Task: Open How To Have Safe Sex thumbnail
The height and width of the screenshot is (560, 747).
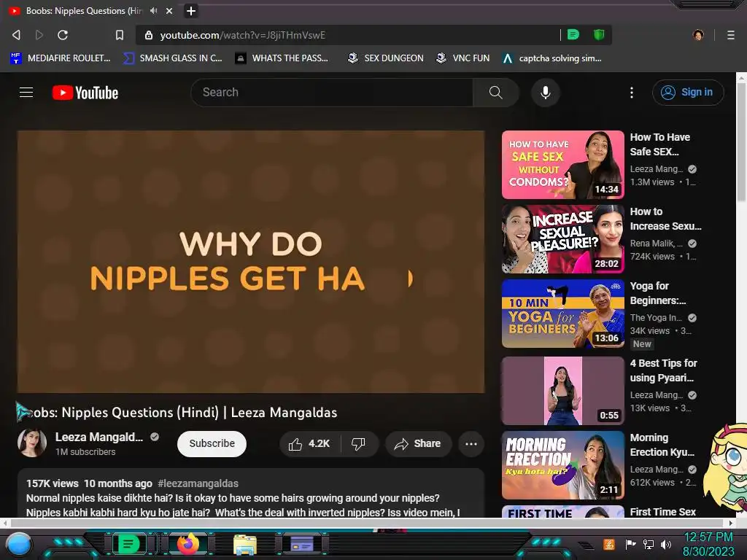Action: coord(563,165)
